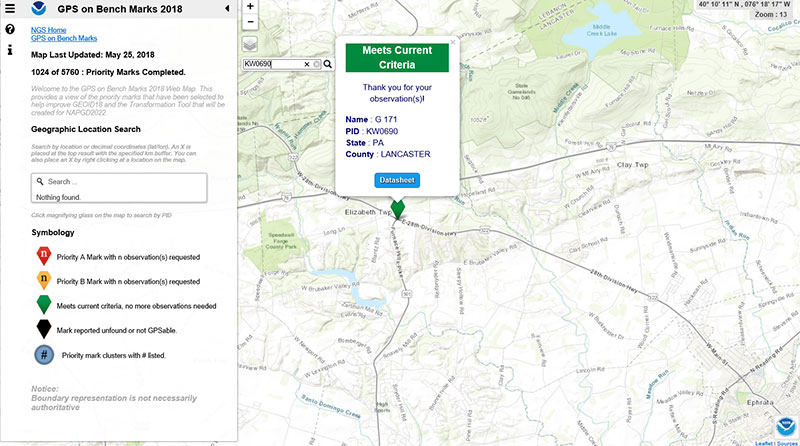The width and height of the screenshot is (800, 446).
Task: Clear the KW0690 PID search text
Action: tap(308, 64)
